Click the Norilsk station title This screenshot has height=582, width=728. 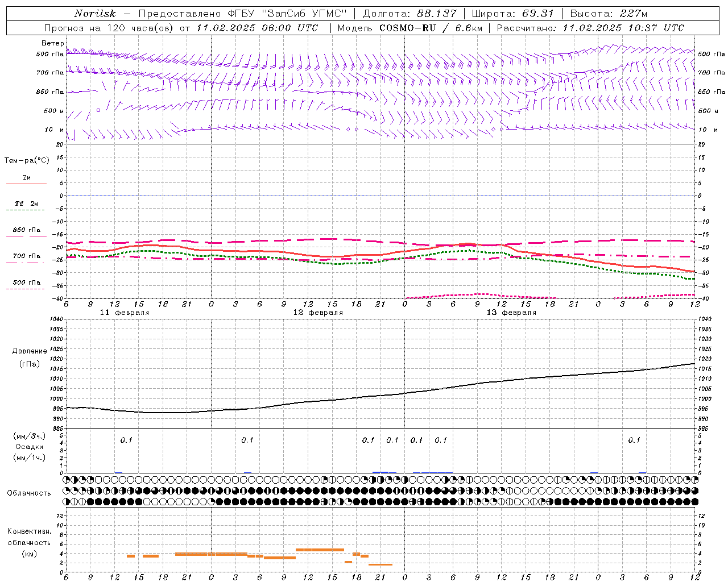point(95,14)
